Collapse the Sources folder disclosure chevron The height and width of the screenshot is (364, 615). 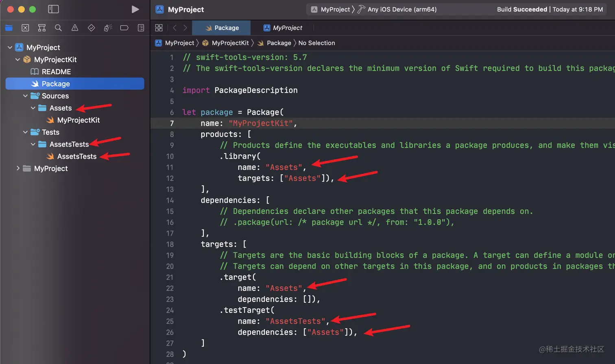click(25, 96)
